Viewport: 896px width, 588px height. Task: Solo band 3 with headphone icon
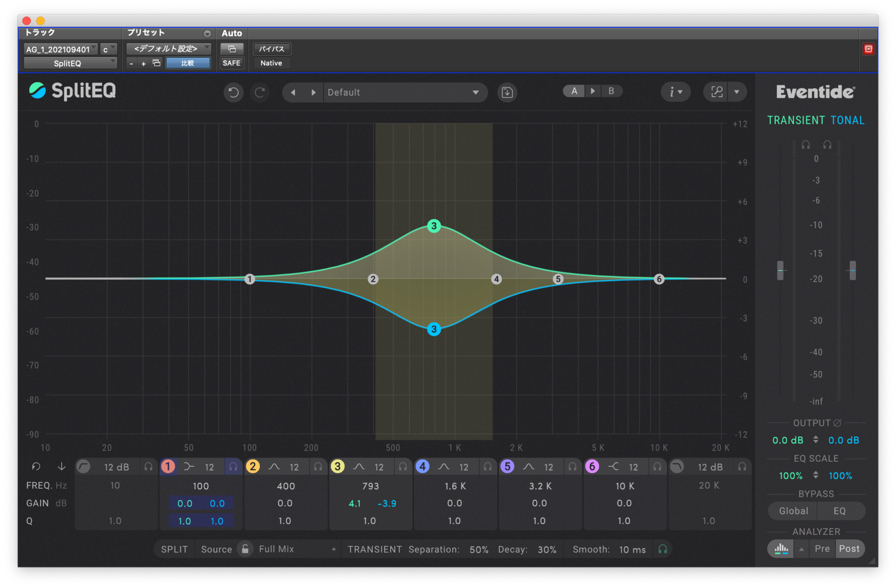[x=403, y=467]
